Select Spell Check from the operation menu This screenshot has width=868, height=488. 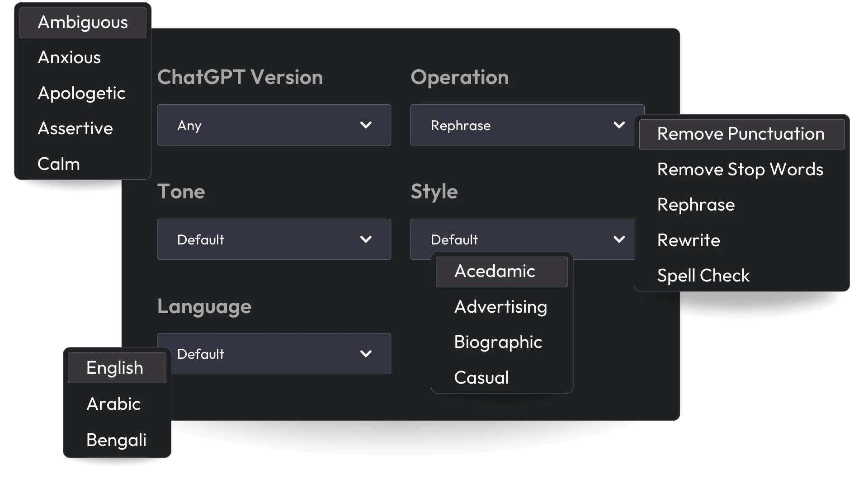[x=703, y=275]
